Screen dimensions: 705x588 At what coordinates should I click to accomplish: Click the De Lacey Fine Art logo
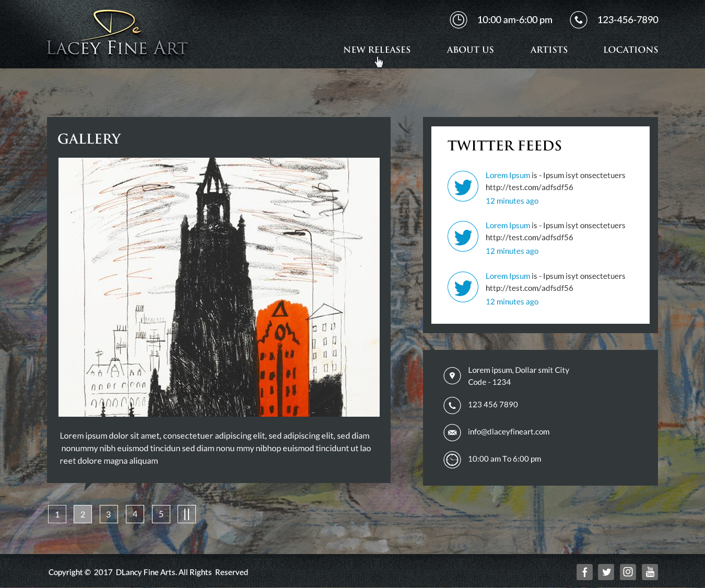(x=117, y=33)
